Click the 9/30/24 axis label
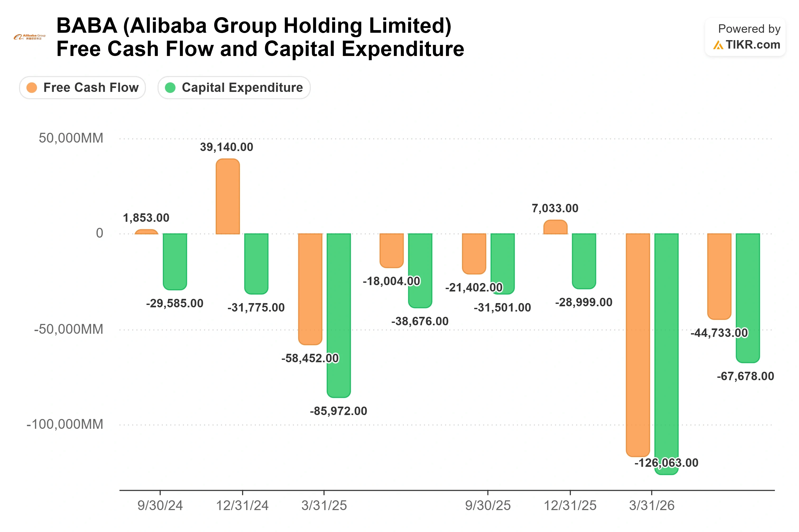The height and width of the screenshot is (532, 799). coord(160,506)
